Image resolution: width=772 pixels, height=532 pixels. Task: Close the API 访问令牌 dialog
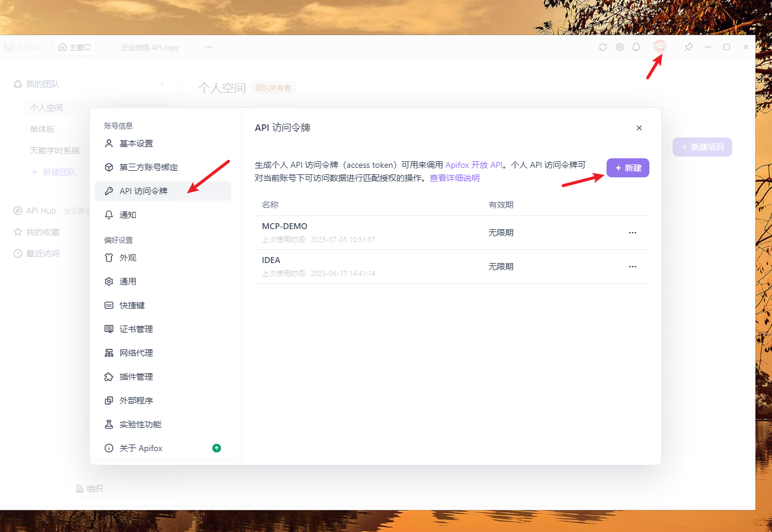coord(639,128)
